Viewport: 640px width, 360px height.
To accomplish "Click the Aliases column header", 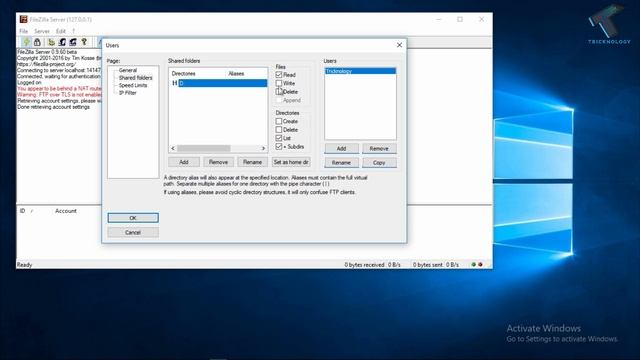I will 247,73.
